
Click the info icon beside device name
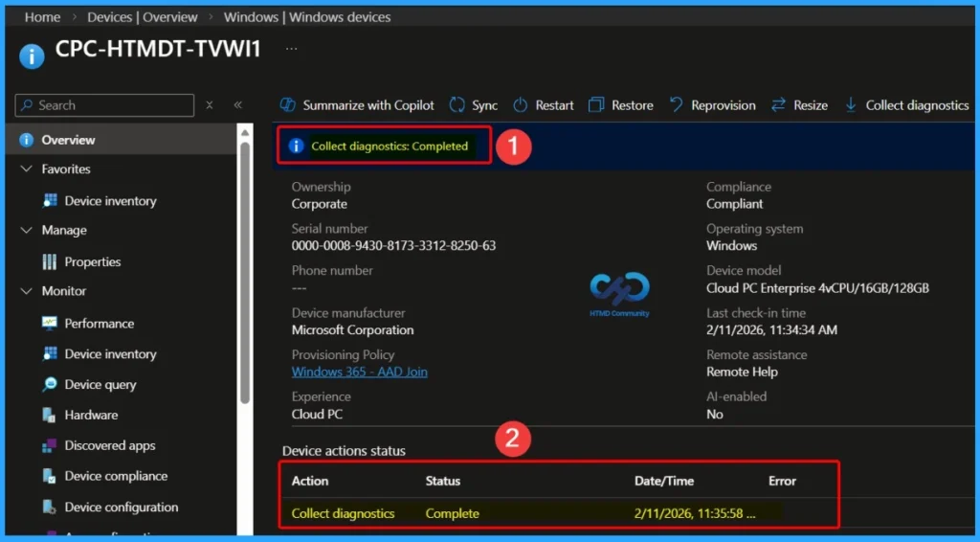(32, 56)
